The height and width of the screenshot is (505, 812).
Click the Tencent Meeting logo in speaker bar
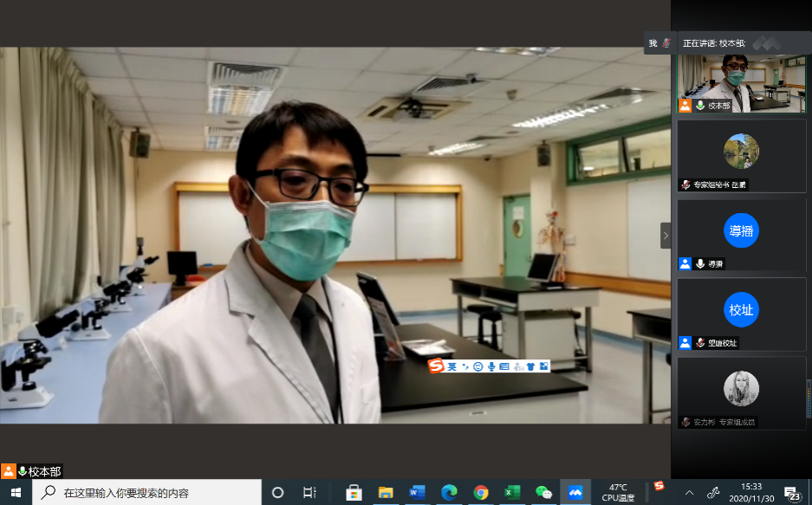click(x=766, y=43)
